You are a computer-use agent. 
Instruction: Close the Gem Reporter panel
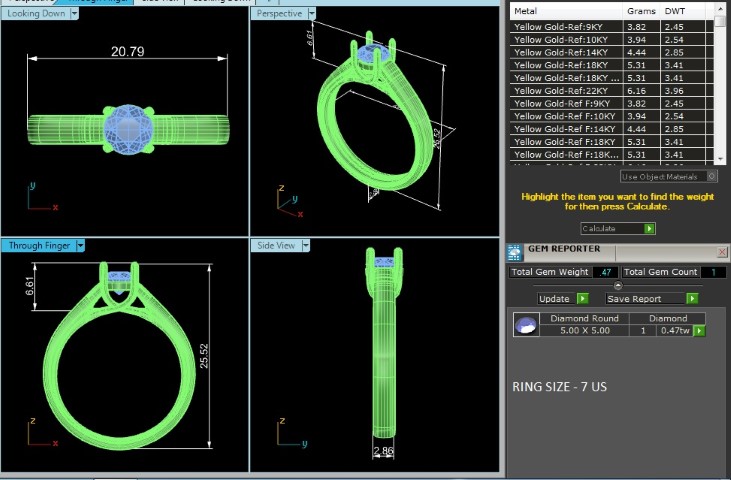coord(722,252)
